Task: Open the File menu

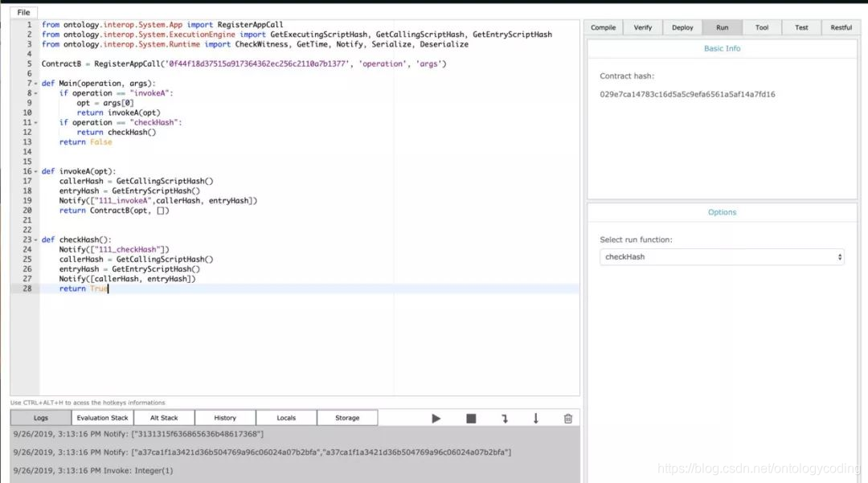Action: click(x=24, y=12)
